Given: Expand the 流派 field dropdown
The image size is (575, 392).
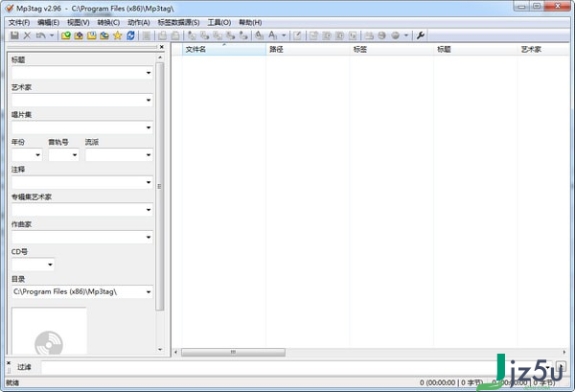Looking at the screenshot, I should pos(149,155).
